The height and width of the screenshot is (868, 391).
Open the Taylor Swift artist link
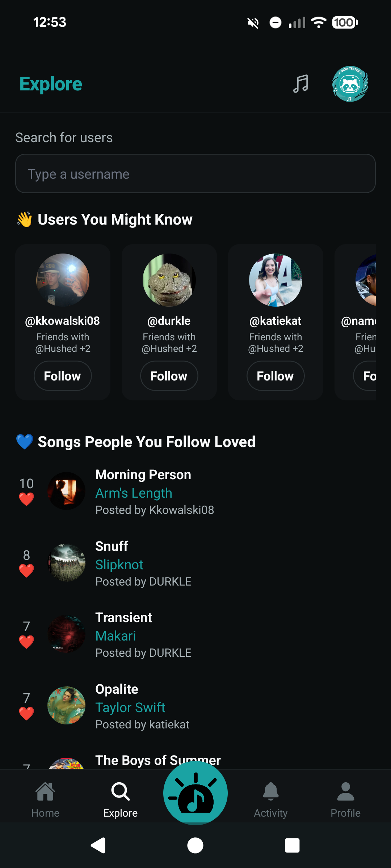click(130, 707)
